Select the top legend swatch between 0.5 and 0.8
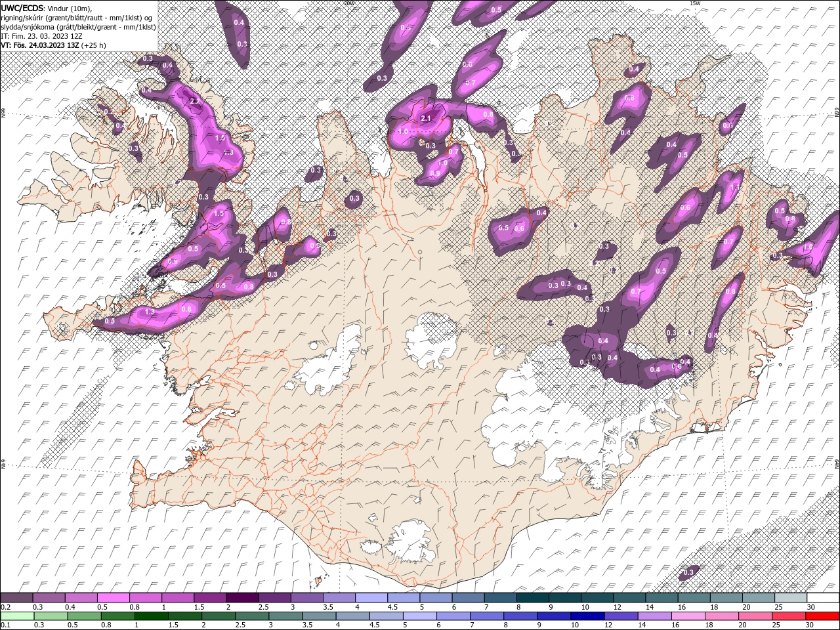 click(114, 598)
